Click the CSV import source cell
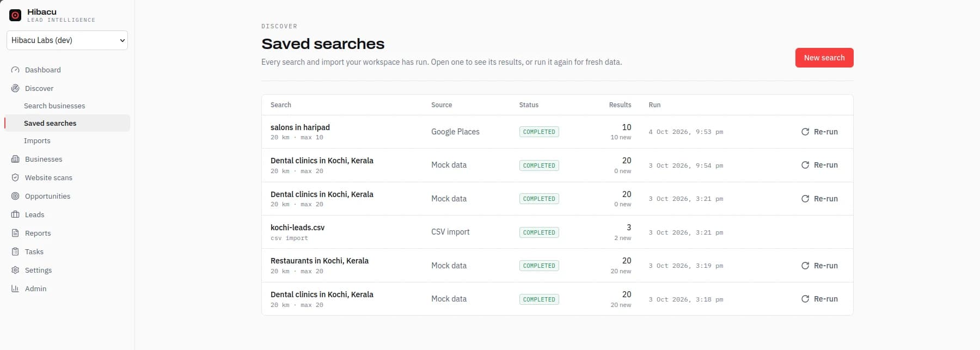Viewport: 980px width, 350px height. [x=450, y=232]
